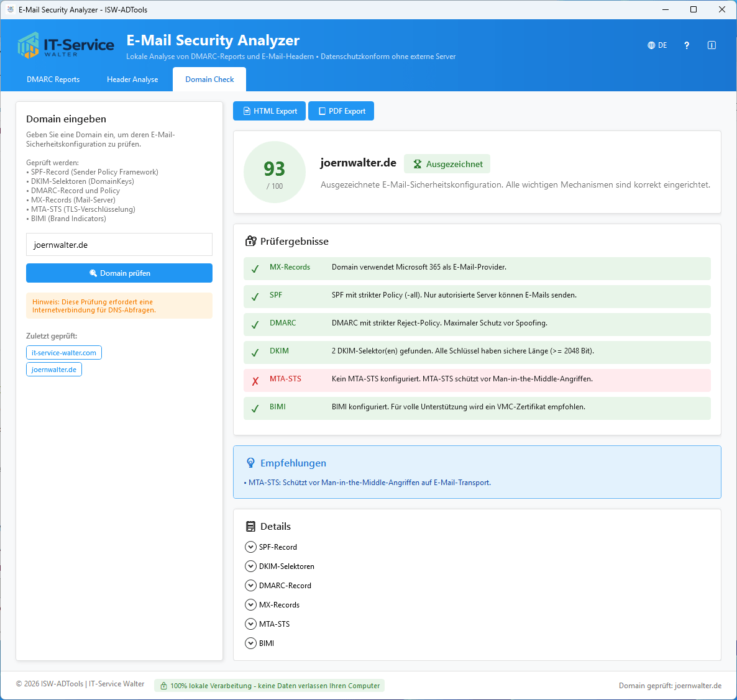737x700 pixels.
Task: Click the help question mark icon
Action: tap(687, 45)
